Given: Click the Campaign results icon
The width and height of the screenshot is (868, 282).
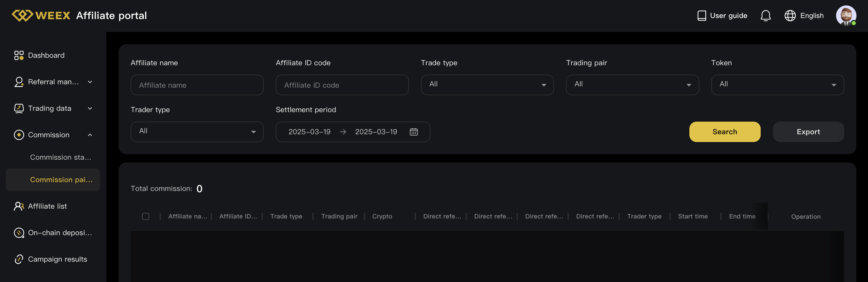Looking at the screenshot, I should 19,259.
